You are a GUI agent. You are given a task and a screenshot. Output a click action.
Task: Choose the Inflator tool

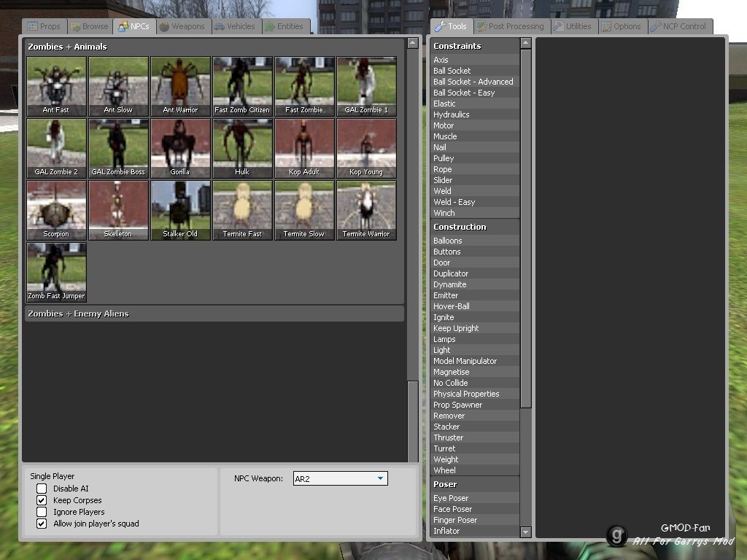click(474, 531)
